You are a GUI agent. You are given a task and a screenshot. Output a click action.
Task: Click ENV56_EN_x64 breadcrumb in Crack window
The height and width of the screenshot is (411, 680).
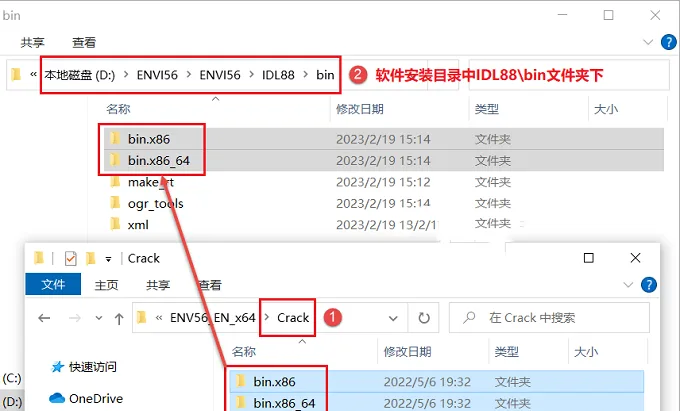tap(212, 318)
